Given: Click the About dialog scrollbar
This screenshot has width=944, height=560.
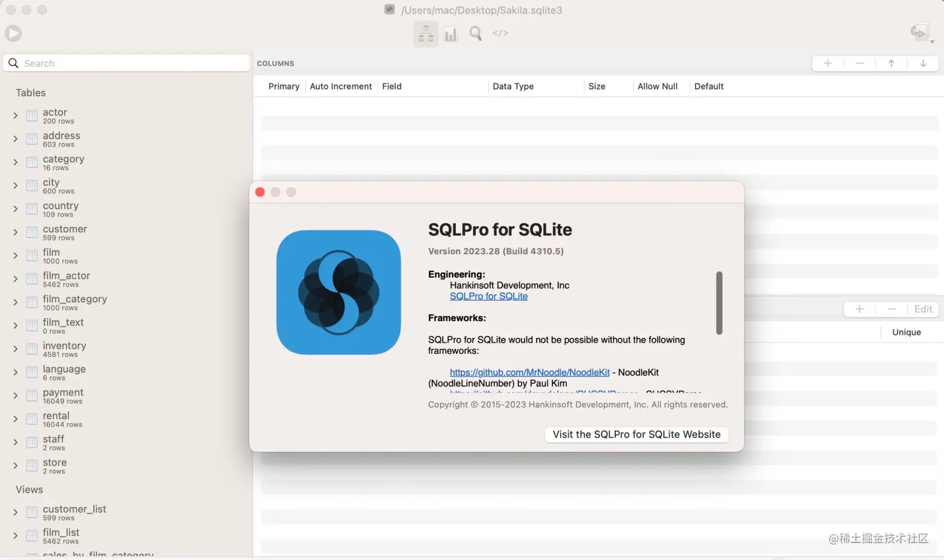Looking at the screenshot, I should pos(719,303).
